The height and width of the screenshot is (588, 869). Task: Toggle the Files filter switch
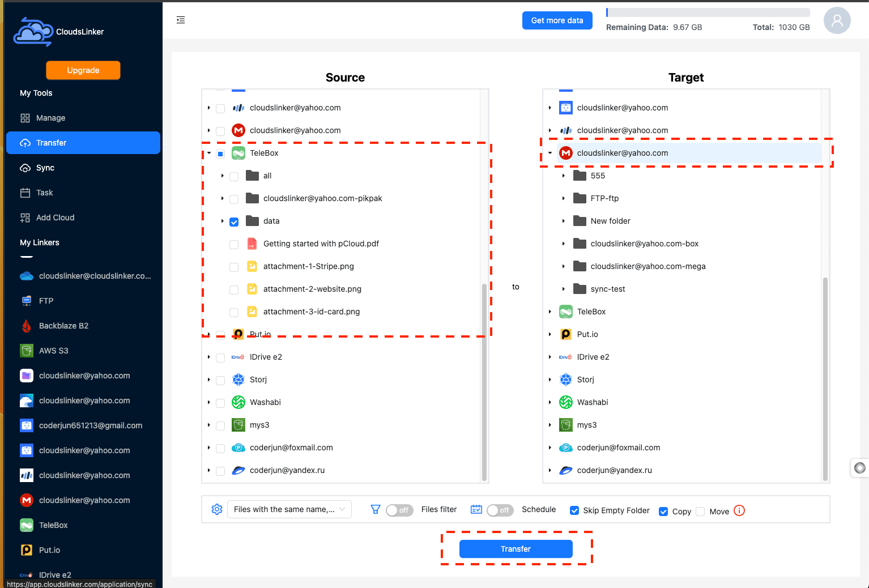399,510
